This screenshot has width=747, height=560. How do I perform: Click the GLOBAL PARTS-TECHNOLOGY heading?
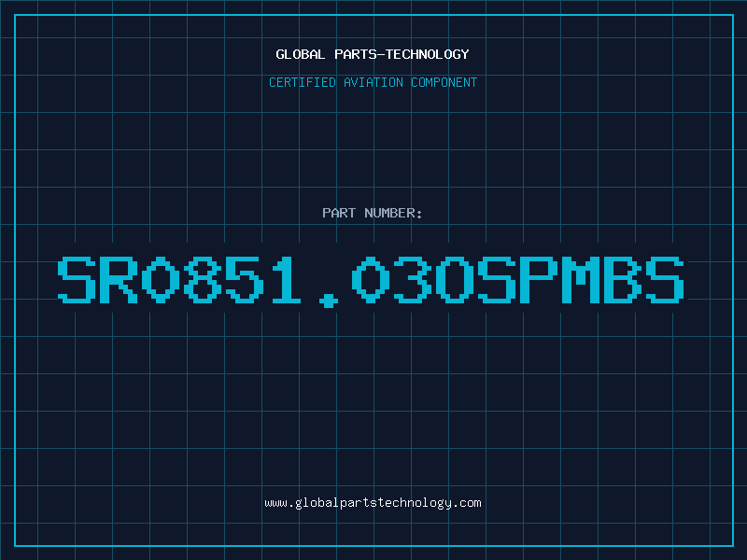pyautogui.click(x=373, y=54)
